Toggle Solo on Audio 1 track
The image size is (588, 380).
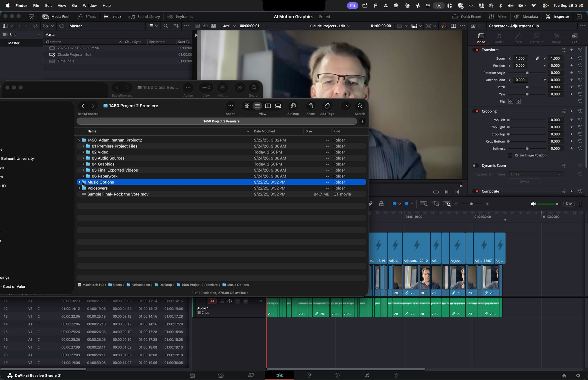pos(238,301)
